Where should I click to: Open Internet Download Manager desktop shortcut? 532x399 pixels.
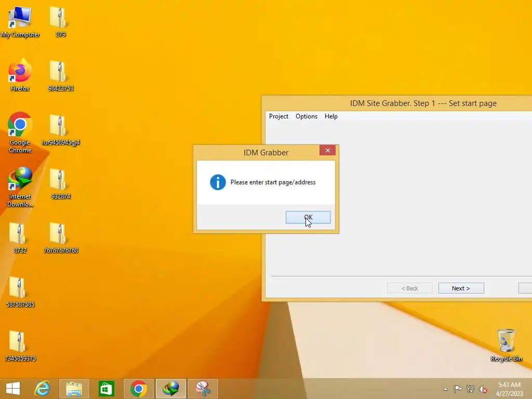tap(20, 187)
